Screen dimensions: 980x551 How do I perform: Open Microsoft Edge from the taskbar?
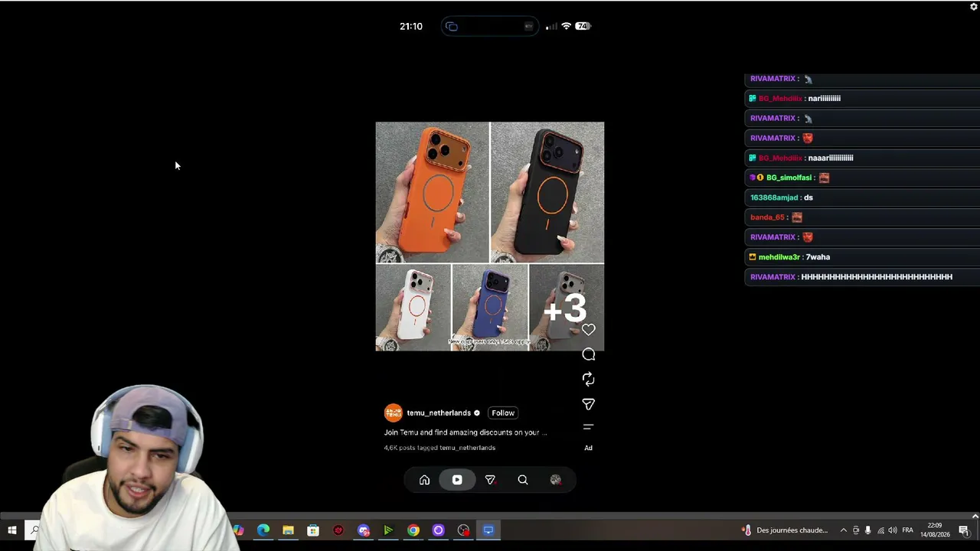(263, 530)
